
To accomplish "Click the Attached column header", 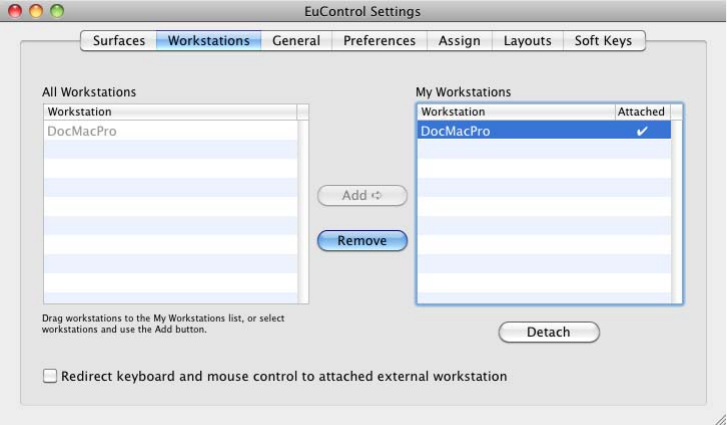I will coord(641,112).
